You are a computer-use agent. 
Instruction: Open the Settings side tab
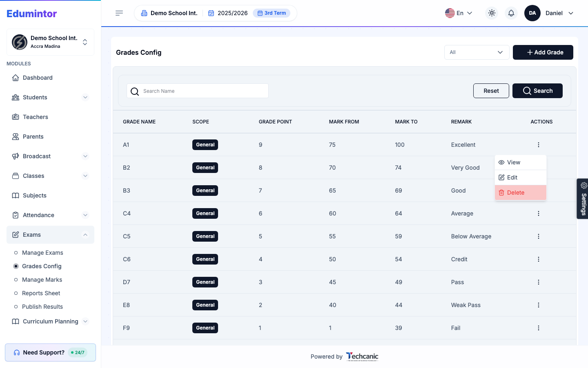[583, 199]
